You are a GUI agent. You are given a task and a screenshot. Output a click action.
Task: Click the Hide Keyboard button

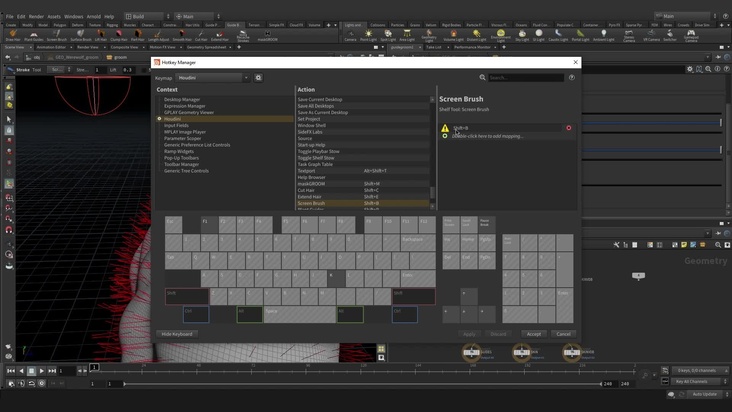[x=177, y=334]
